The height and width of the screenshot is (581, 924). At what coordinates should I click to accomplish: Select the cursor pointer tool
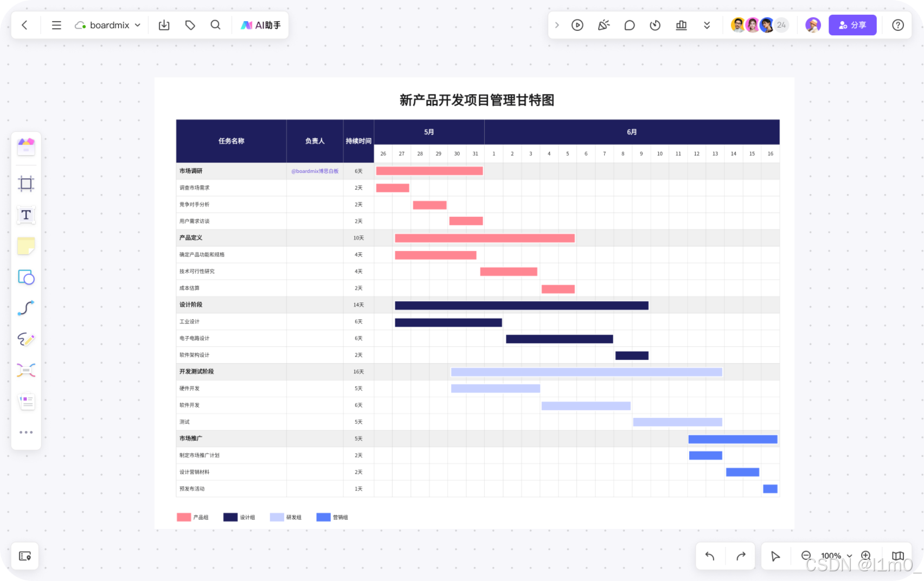tap(775, 556)
